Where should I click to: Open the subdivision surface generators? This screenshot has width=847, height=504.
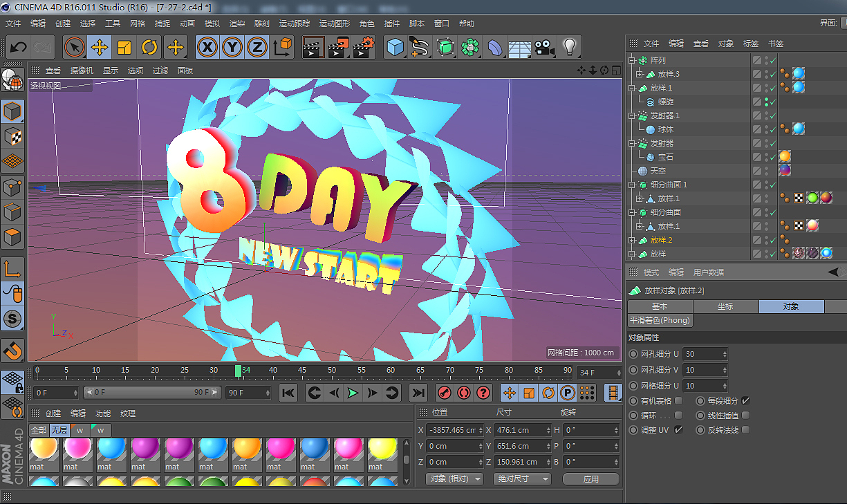click(445, 48)
